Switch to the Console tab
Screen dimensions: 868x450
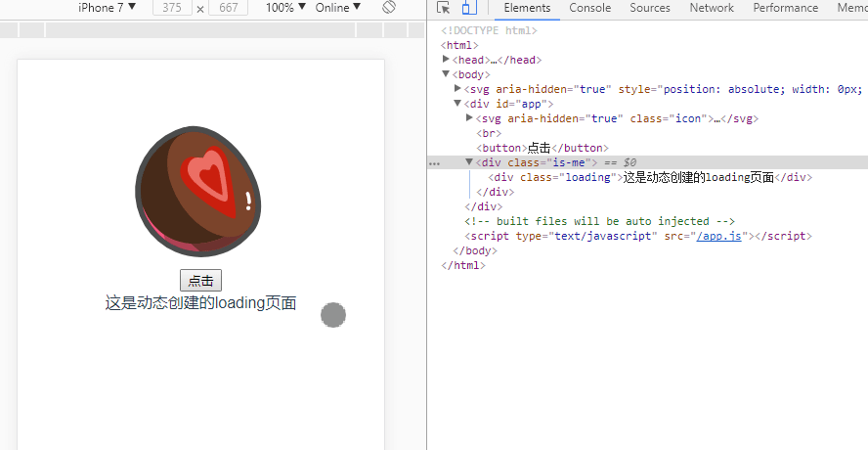[590, 8]
